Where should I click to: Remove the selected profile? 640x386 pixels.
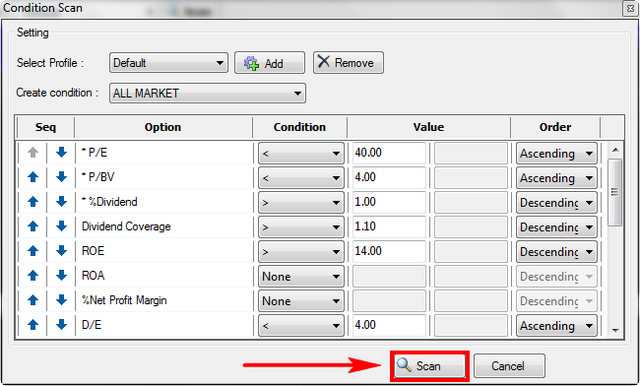[x=348, y=62]
